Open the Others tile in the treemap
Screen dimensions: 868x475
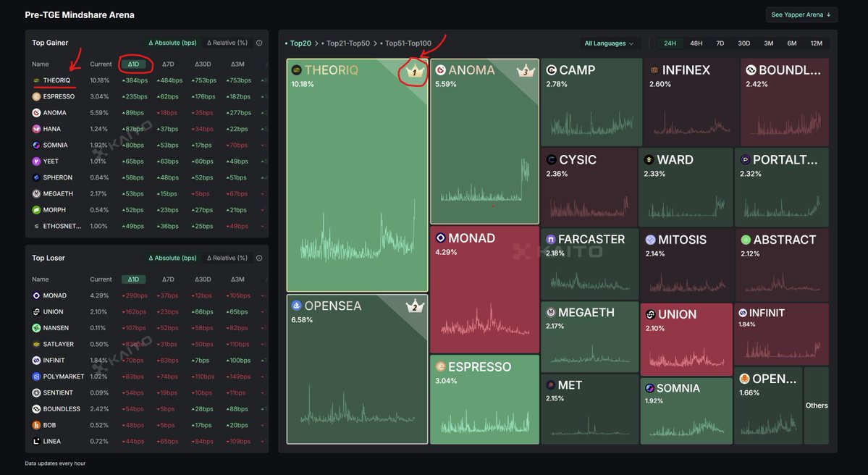(817, 405)
